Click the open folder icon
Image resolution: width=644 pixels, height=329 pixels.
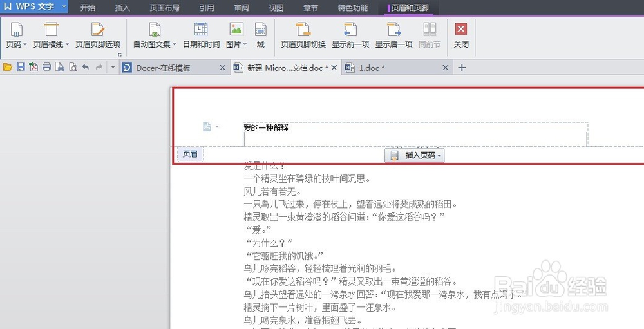coord(7,67)
